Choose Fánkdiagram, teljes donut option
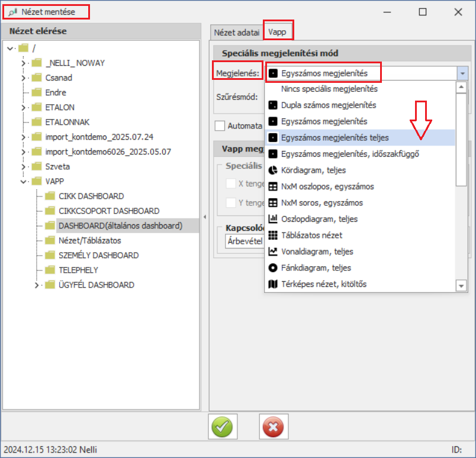 click(x=316, y=267)
